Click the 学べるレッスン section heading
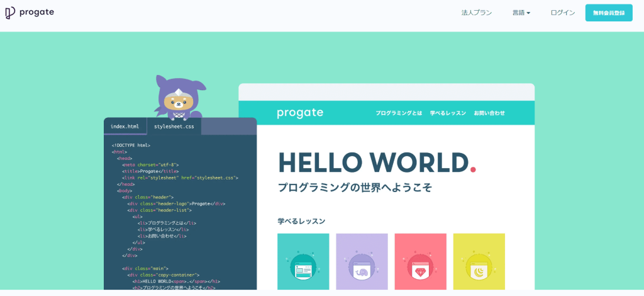Screen dimensions: 644x296 301,222
